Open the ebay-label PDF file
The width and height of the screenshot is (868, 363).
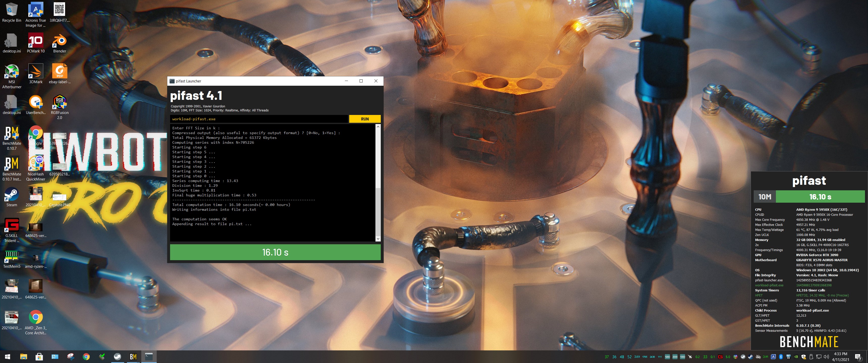click(x=60, y=74)
